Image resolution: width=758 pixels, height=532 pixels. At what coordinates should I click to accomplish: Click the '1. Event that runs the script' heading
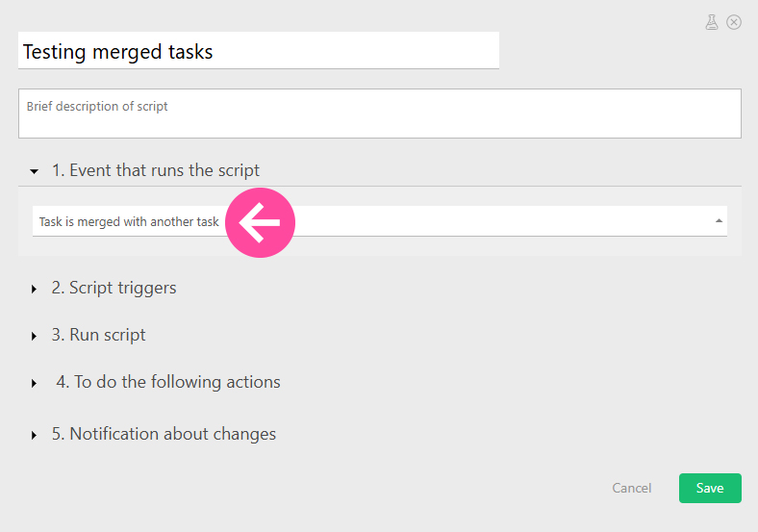156,170
